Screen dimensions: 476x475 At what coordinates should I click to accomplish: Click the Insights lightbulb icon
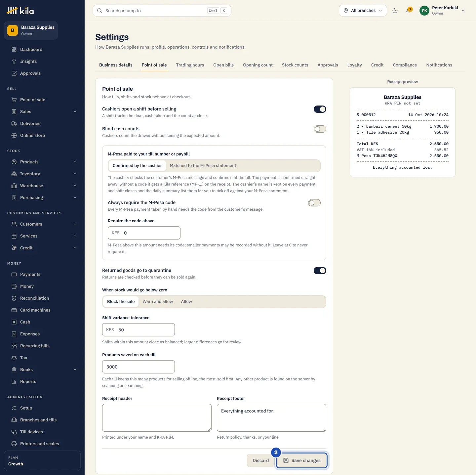pyautogui.click(x=14, y=61)
